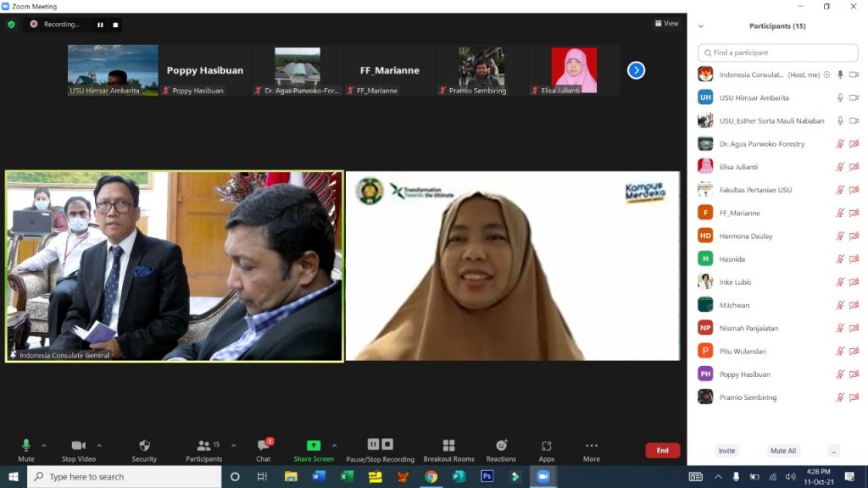Expand video options arrow beside Stop Video
This screenshot has width=868, height=488.
[99, 445]
